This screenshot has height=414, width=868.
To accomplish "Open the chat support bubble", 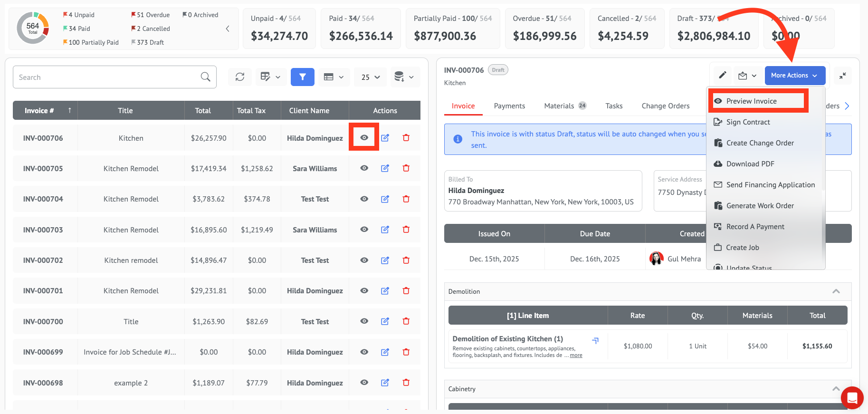I will click(852, 398).
